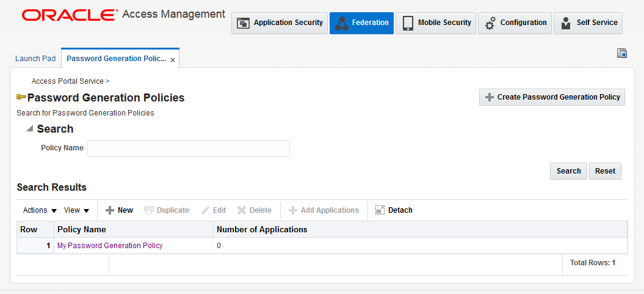Image resolution: width=644 pixels, height=294 pixels.
Task: Click the plus icon on Create Password Generation Policy
Action: point(489,97)
